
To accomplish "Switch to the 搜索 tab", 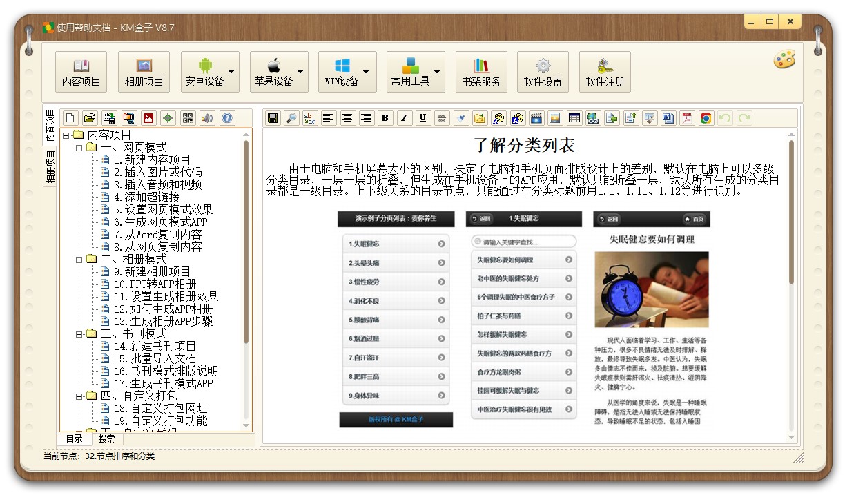I will coord(106,438).
